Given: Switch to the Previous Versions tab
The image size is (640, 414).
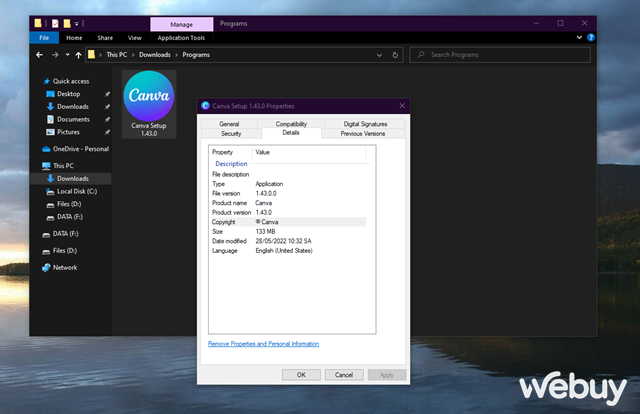Looking at the screenshot, I should point(363,134).
